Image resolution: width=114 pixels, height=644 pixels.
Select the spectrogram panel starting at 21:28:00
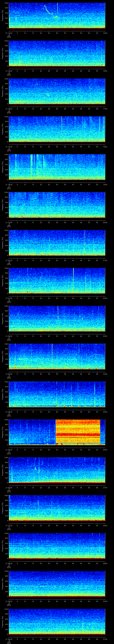coord(57,546)
